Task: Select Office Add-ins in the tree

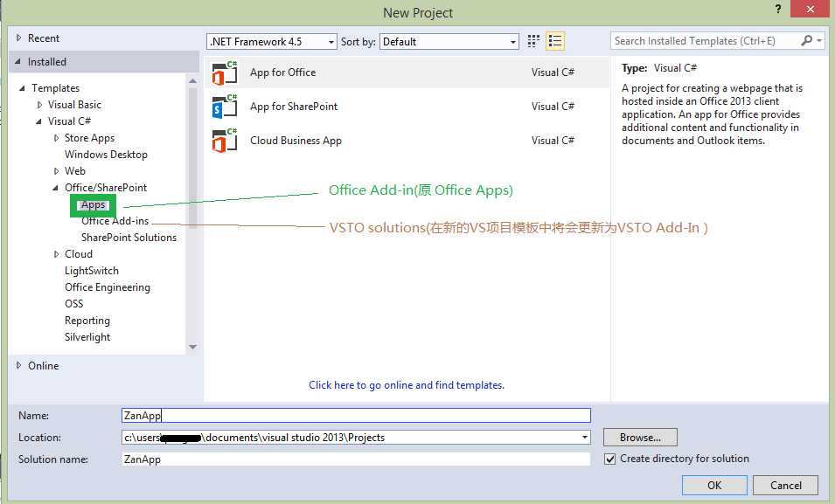Action: tap(115, 221)
